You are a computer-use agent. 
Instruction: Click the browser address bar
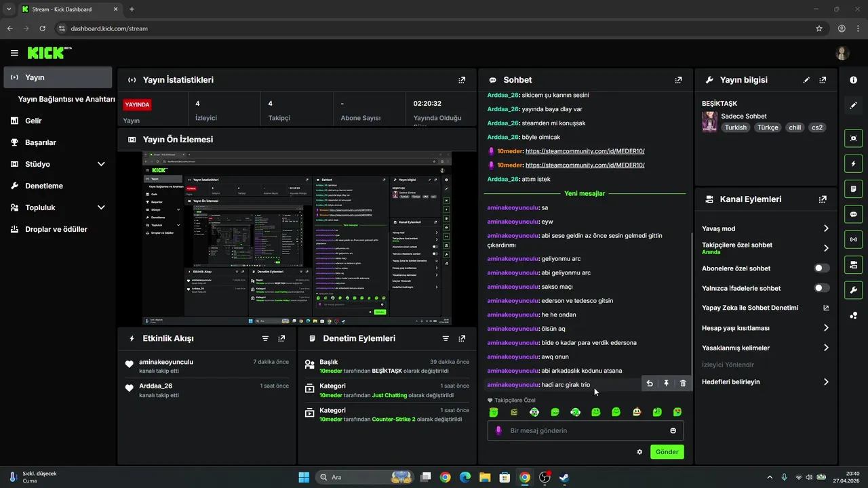[434, 28]
